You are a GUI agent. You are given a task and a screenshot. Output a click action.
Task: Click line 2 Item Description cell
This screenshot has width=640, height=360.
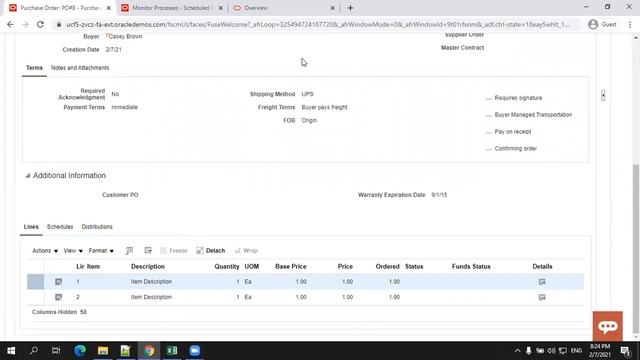[151, 297]
